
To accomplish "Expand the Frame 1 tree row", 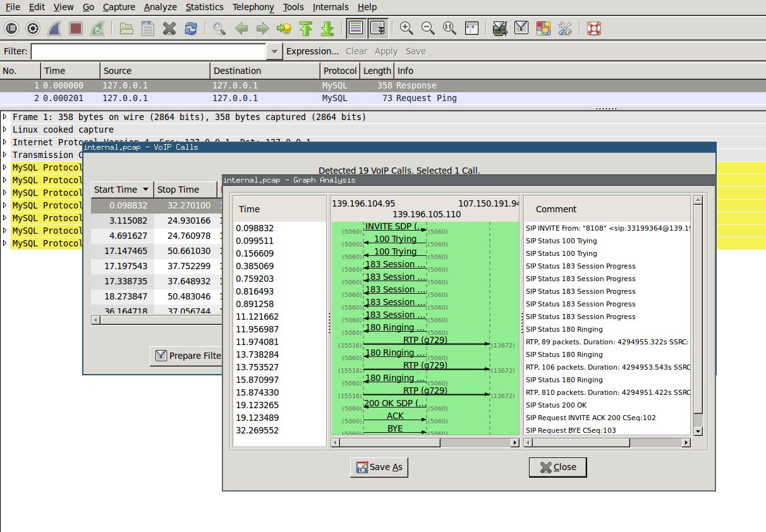I will 5,117.
